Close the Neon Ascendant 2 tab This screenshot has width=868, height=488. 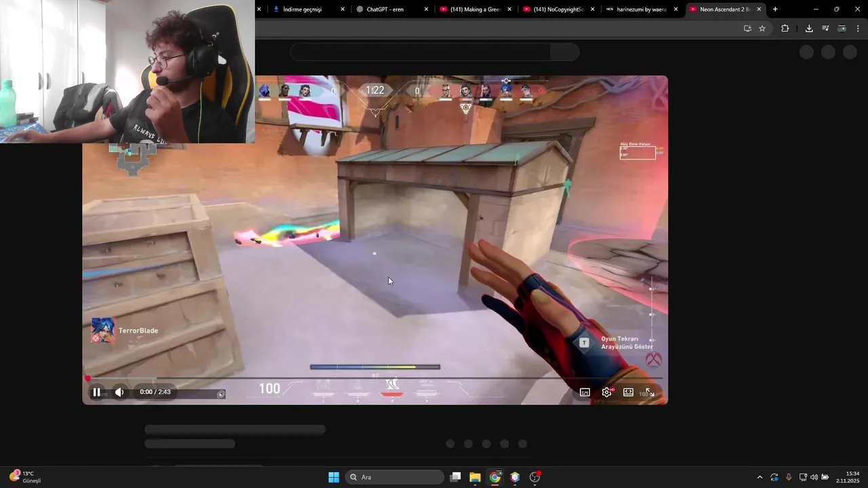point(759,9)
